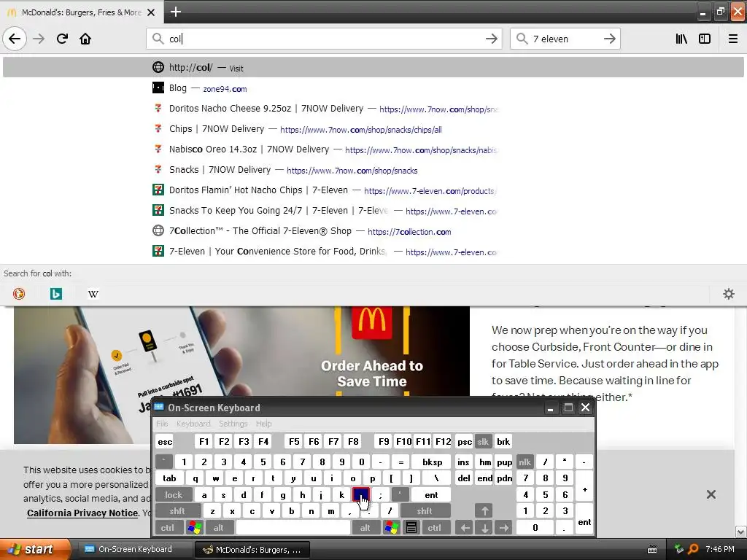Screen dimensions: 747x560
Task: Click in the address bar containing 'col'
Action: (x=324, y=39)
